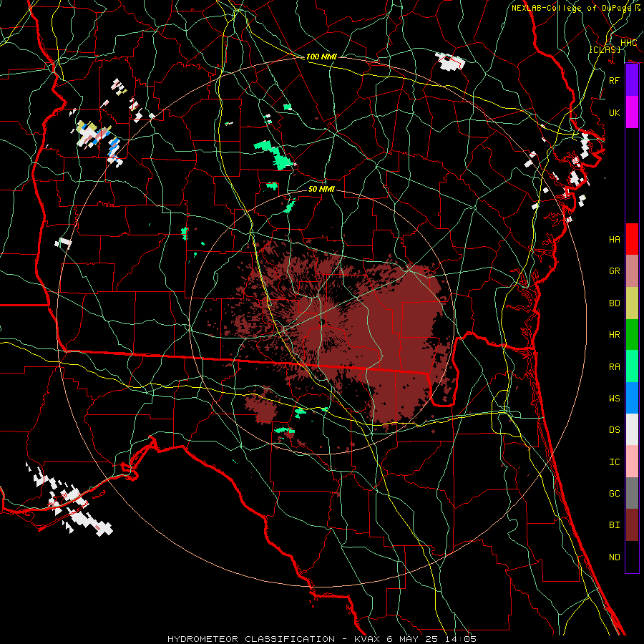The height and width of the screenshot is (644, 644).
Task: Click the HA legend label
Action: pos(615,240)
